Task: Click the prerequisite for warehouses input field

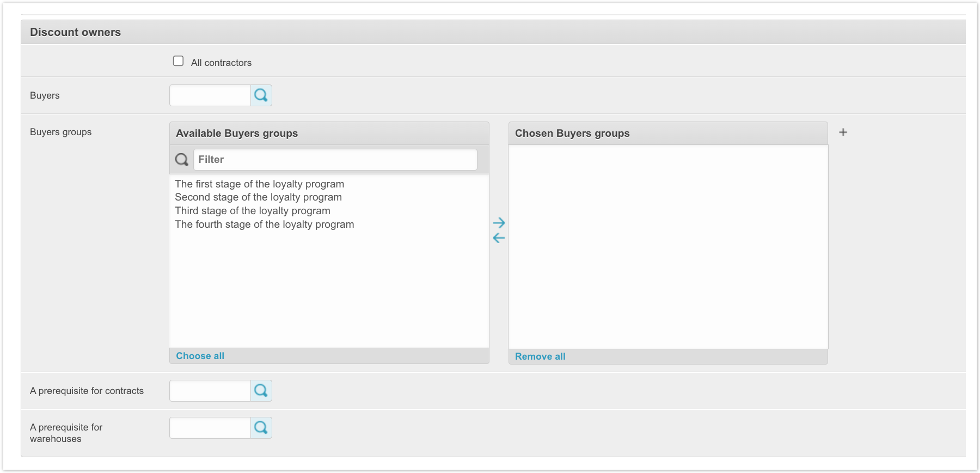Action: [210, 428]
